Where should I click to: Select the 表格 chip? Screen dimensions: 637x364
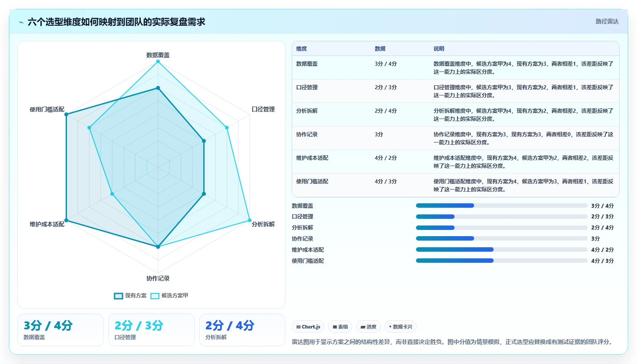[340, 327]
